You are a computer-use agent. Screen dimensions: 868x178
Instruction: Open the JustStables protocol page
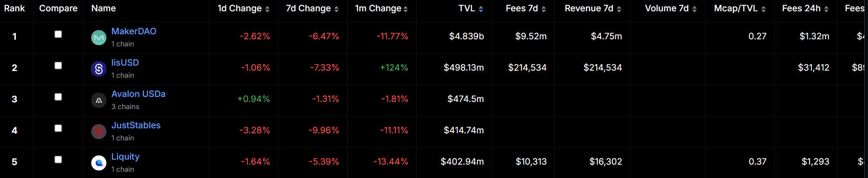tap(136, 125)
